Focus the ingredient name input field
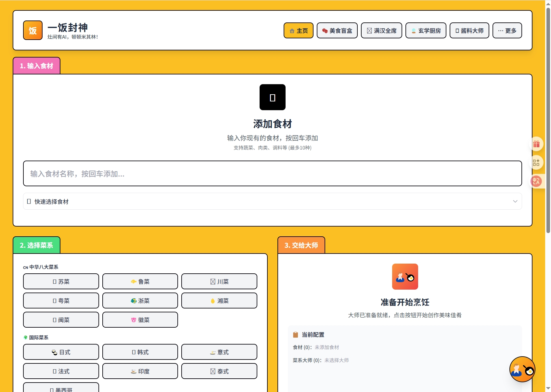This screenshot has height=392, width=551. pos(272,174)
